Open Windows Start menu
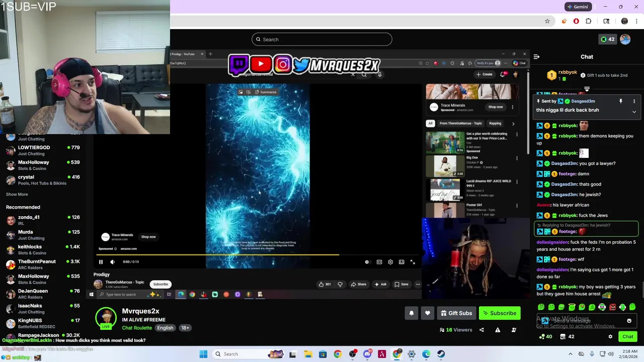The width and height of the screenshot is (644, 362). click(203, 354)
